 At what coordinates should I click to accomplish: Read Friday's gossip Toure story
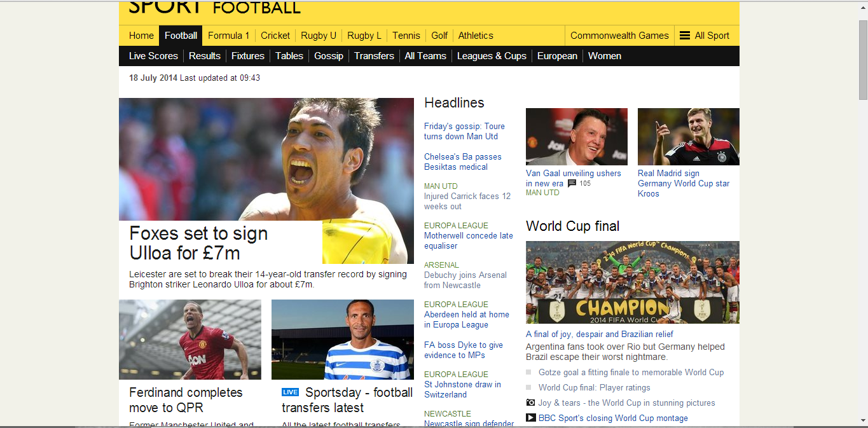(464, 132)
